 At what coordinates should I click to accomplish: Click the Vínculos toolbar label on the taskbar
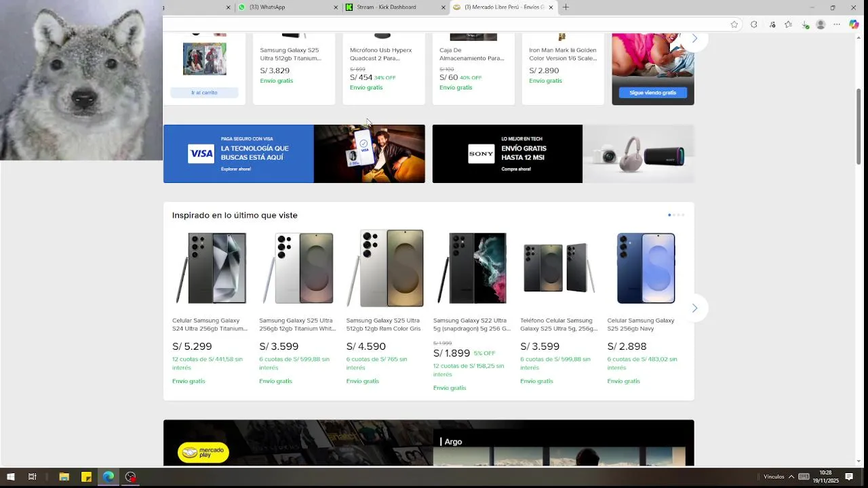click(774, 476)
